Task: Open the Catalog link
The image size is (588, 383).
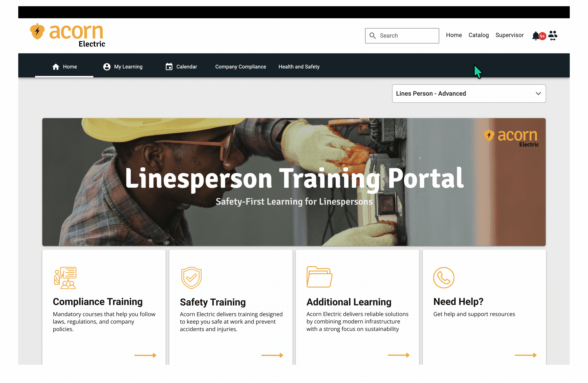Action: (479, 35)
